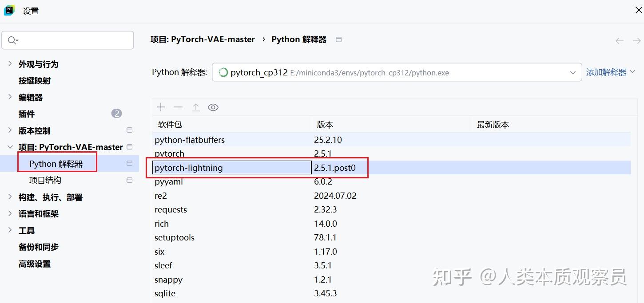This screenshot has width=644, height=303.
Task: Click the 添加解释器 link
Action: [606, 71]
